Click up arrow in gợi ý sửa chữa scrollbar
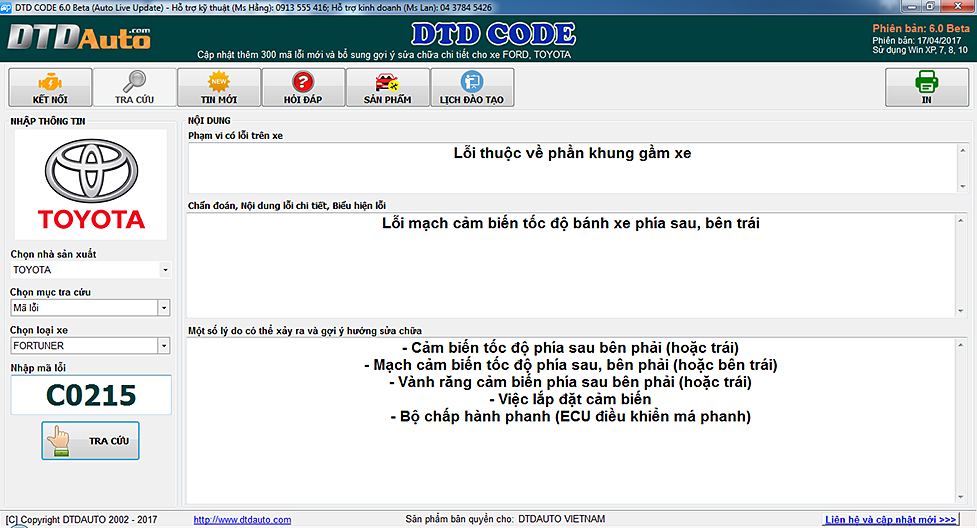 (x=961, y=345)
